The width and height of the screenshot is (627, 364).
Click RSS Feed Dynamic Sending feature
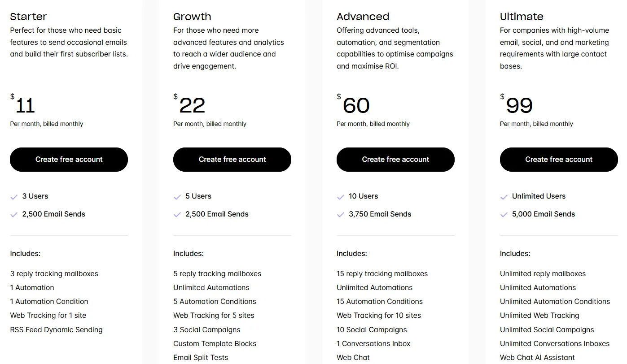pyautogui.click(x=56, y=329)
